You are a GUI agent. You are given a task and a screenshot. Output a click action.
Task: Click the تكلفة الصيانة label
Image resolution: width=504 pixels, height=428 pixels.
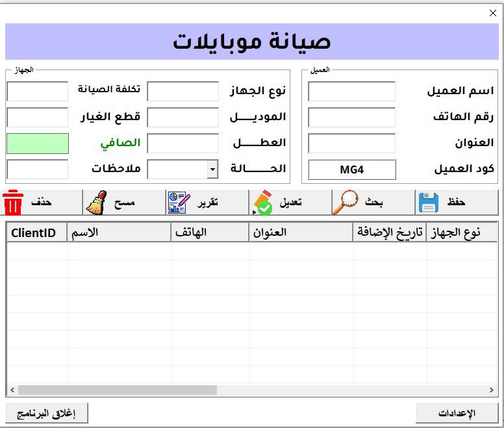[x=109, y=89]
